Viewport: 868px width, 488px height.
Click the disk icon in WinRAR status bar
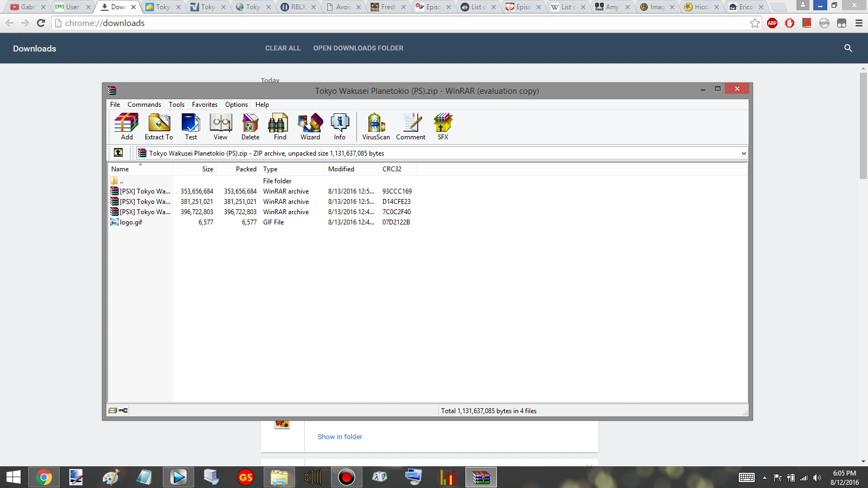113,410
